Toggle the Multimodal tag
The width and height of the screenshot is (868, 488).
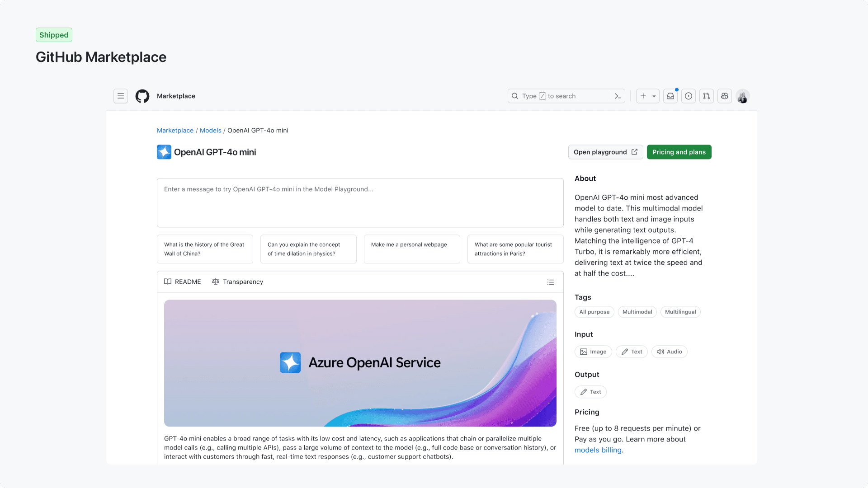coord(637,312)
